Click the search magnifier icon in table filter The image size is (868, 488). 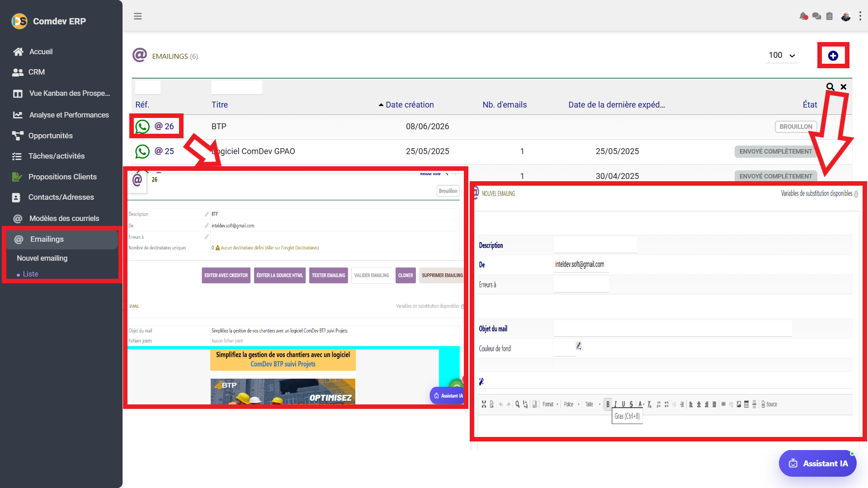coord(830,87)
